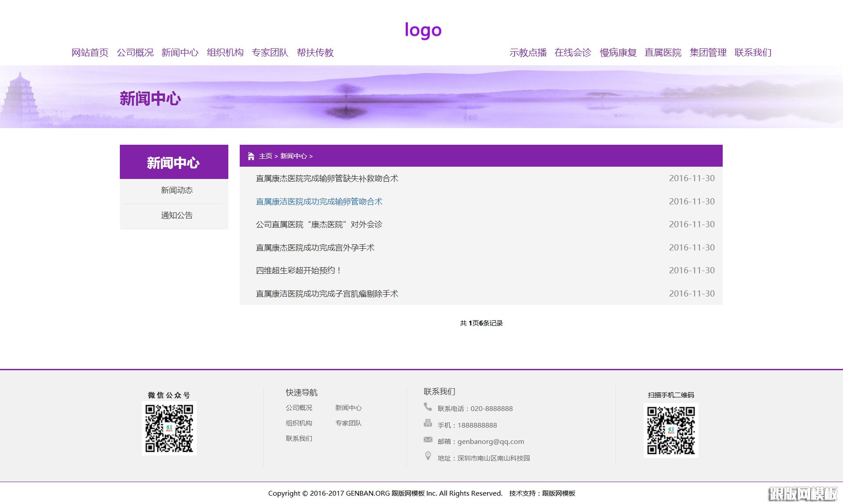Click the 主页 breadcrumb link
843x504 pixels.
(x=264, y=156)
